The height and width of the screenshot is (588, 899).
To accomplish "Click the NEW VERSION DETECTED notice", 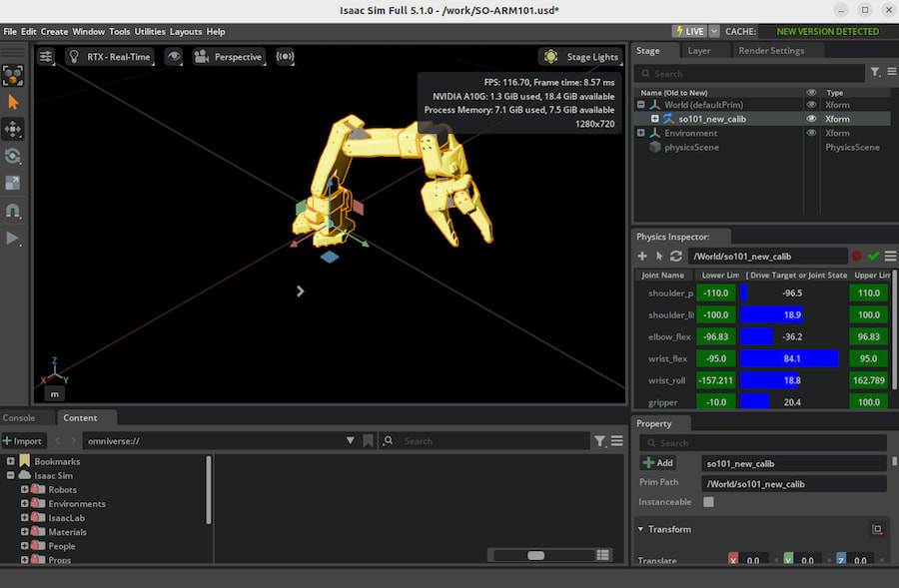I will (827, 32).
